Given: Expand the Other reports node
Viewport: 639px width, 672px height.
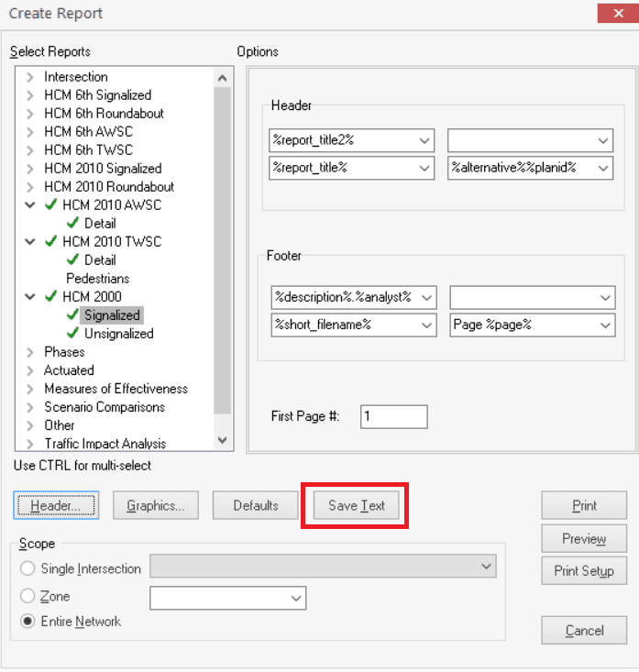Looking at the screenshot, I should pyautogui.click(x=29, y=425).
